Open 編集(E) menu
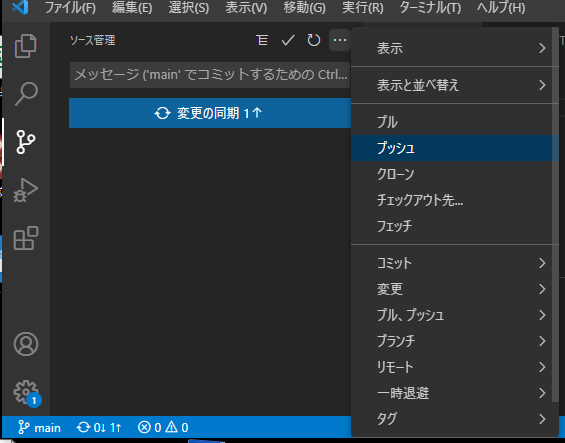 coord(132,8)
